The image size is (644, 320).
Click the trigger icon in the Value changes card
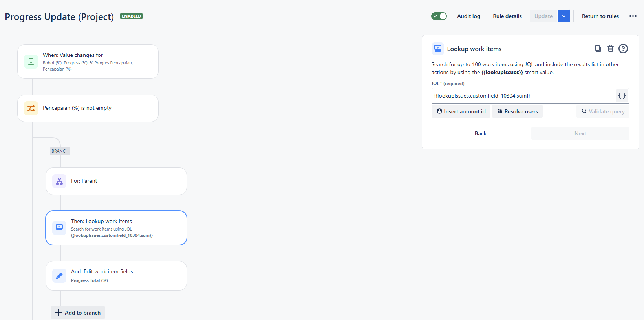click(x=31, y=62)
